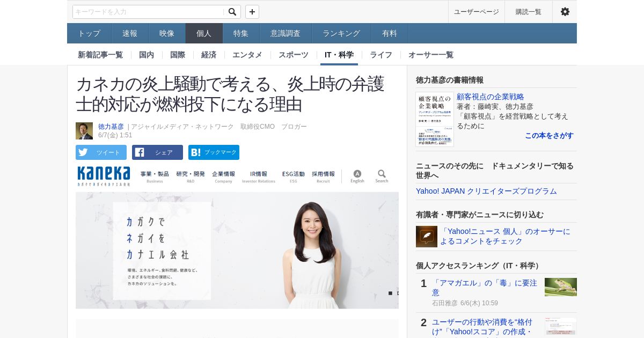Open ライフ subcategory
This screenshot has height=338, width=644.
(381, 55)
